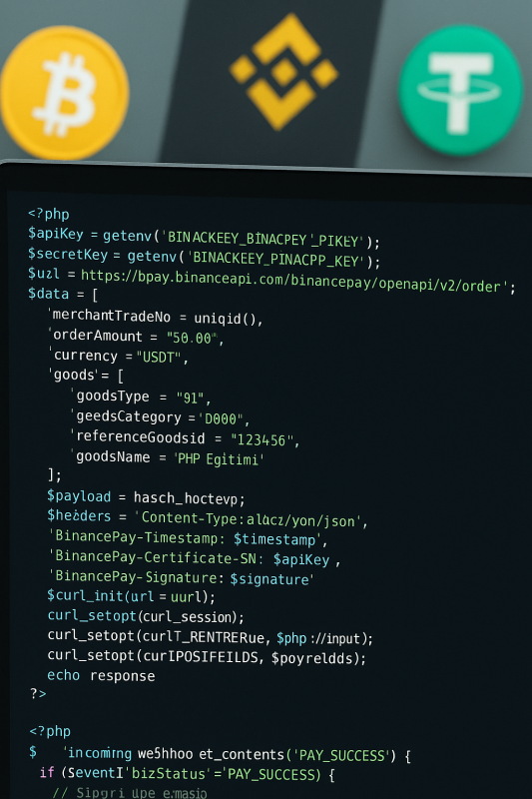This screenshot has width=532, height=799.
Task: Click the curl_setopt line containing $php://input
Action: [x=211, y=637]
